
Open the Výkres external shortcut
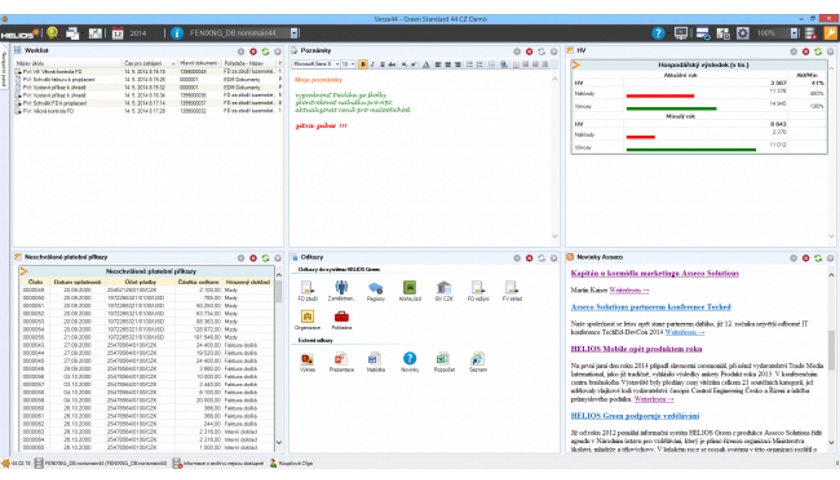pos(308,362)
